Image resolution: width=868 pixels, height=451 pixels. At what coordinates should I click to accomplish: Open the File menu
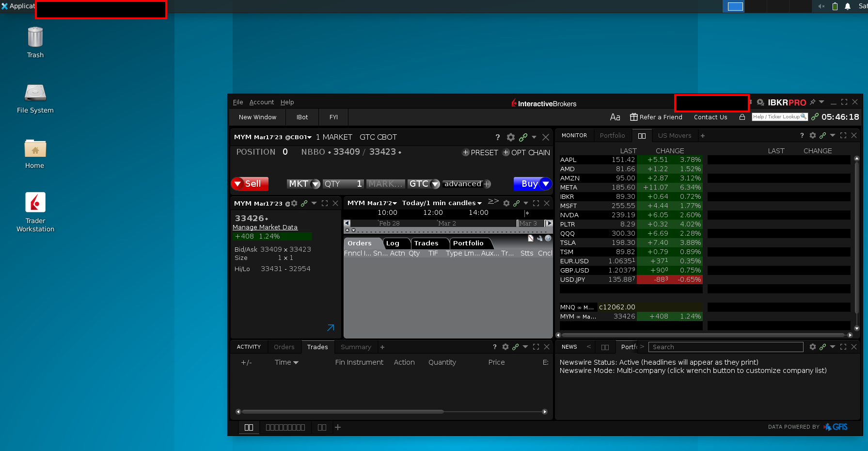(x=237, y=102)
